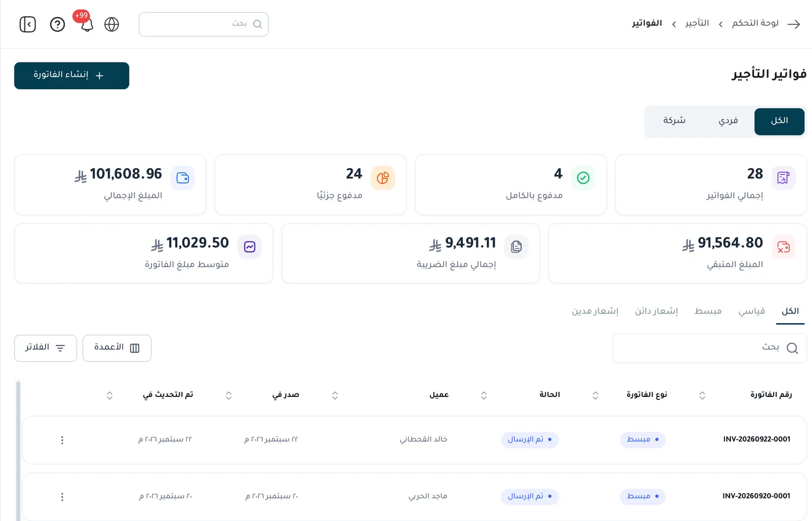This screenshot has width=812, height=521.
Task: Click تم الإرسال badge in INV-20260920-0001 row
Action: pos(530,497)
